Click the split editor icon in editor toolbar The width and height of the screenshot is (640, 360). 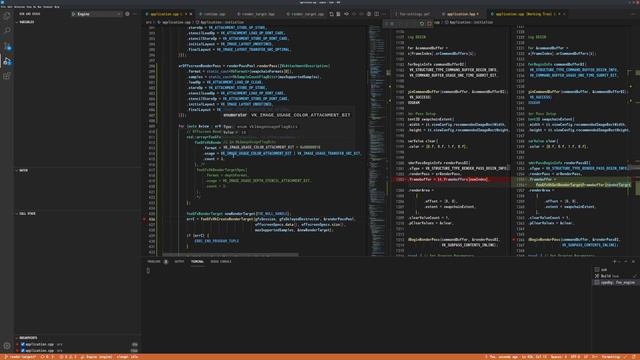pos(376,14)
